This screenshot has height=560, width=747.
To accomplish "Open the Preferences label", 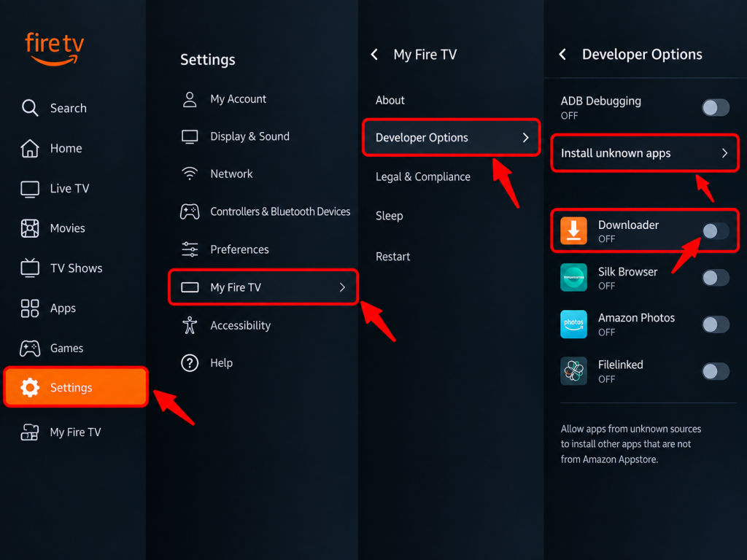I will click(239, 249).
